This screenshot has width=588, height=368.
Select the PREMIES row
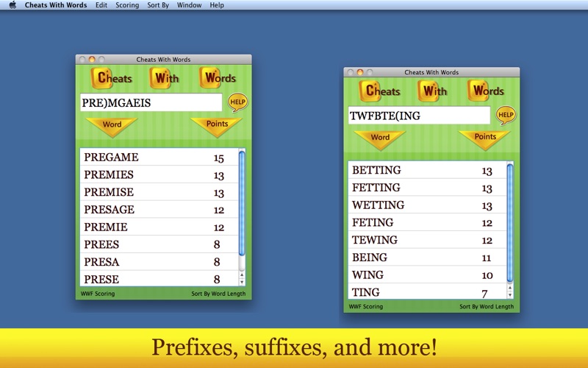[x=159, y=174]
